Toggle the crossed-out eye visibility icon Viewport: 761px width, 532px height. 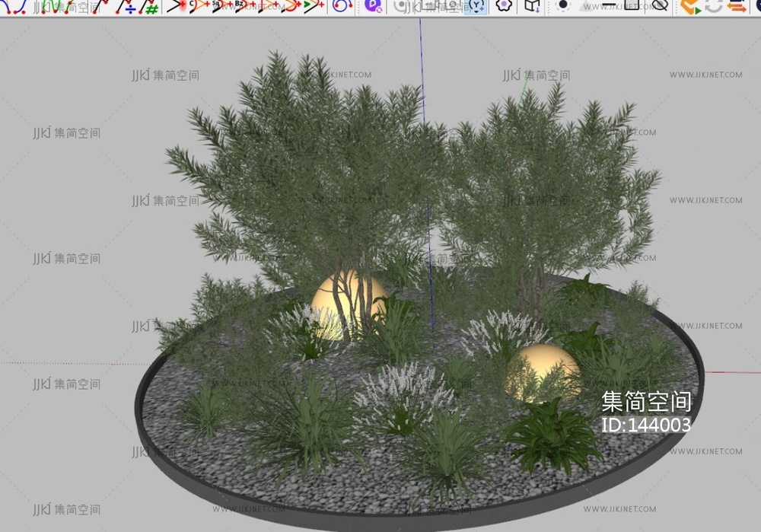660,6
